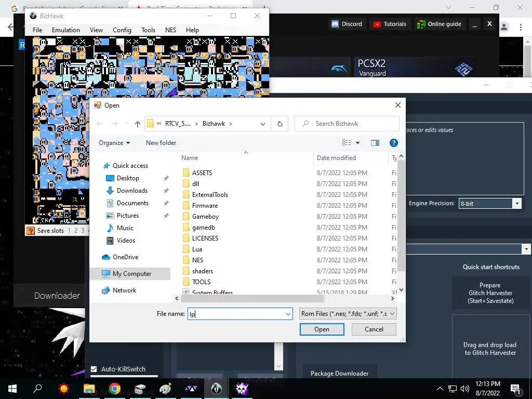Click the Discord button in launcher

[x=347, y=24]
